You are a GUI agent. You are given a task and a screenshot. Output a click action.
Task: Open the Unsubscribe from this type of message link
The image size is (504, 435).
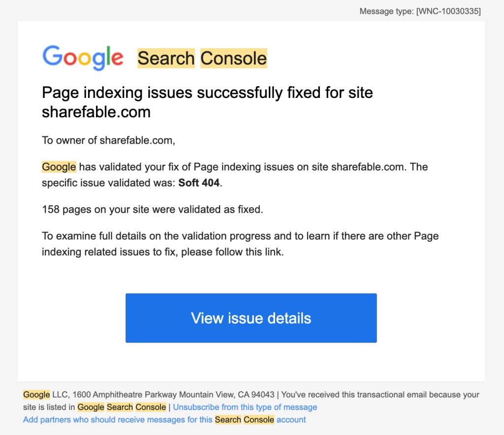245,407
